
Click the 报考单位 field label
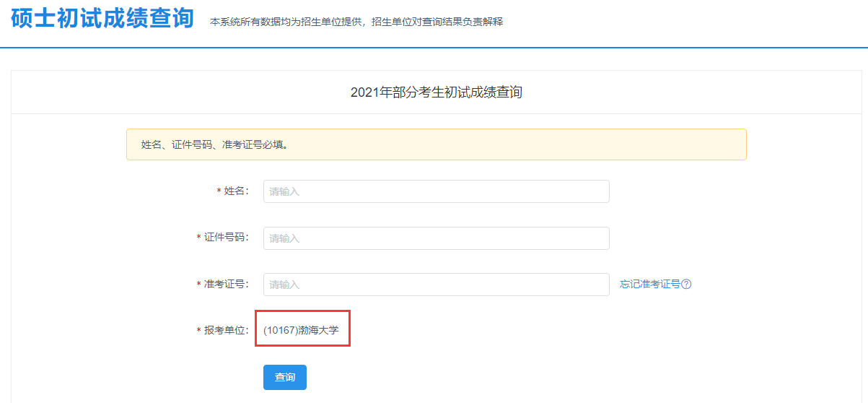click(x=226, y=330)
